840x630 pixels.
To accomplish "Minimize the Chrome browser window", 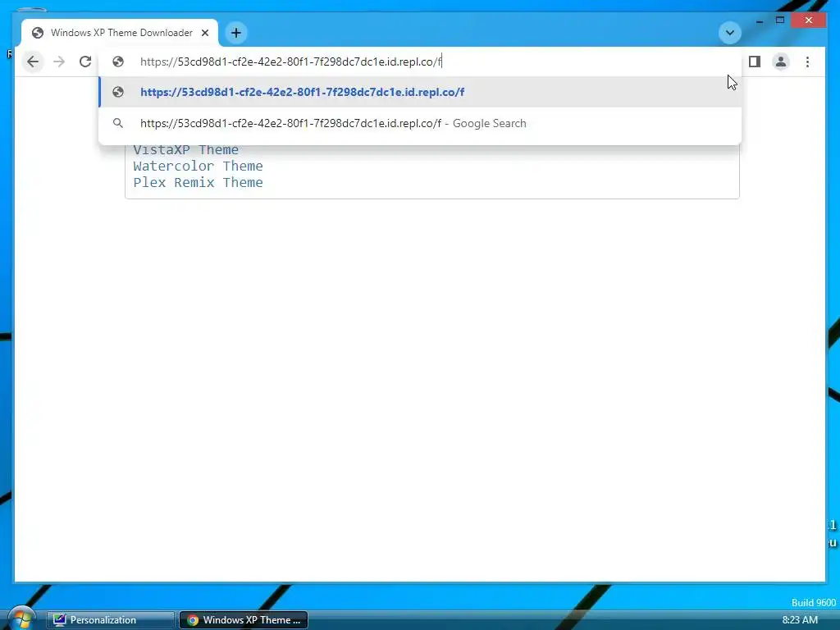I will 760,21.
